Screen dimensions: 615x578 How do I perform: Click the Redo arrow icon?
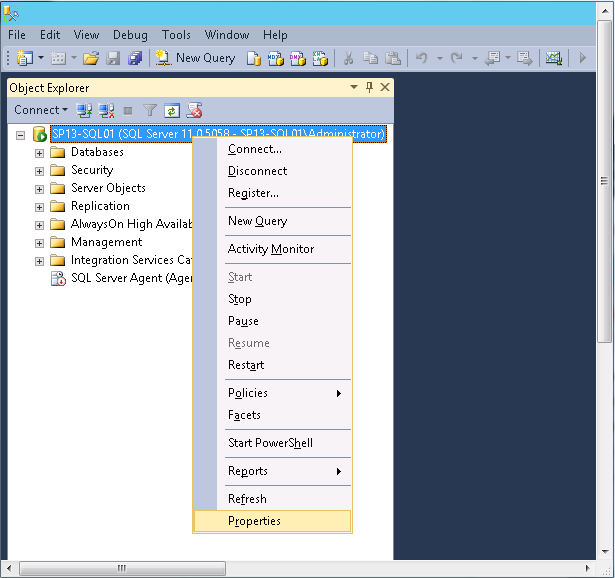pyautogui.click(x=457, y=58)
